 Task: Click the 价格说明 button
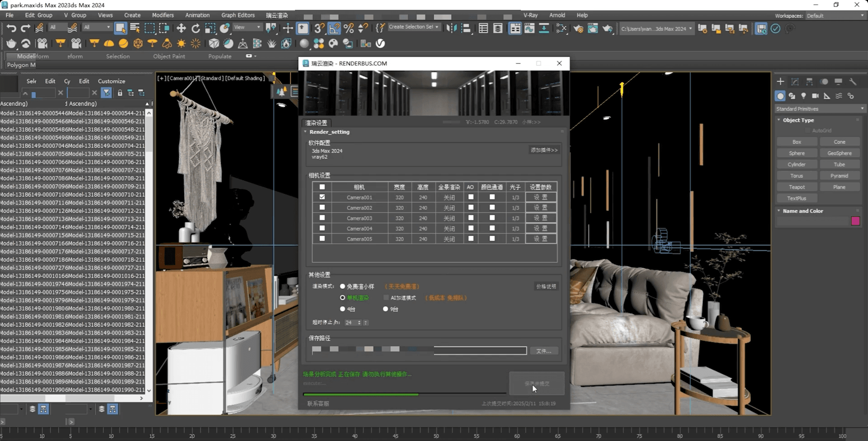pos(546,286)
